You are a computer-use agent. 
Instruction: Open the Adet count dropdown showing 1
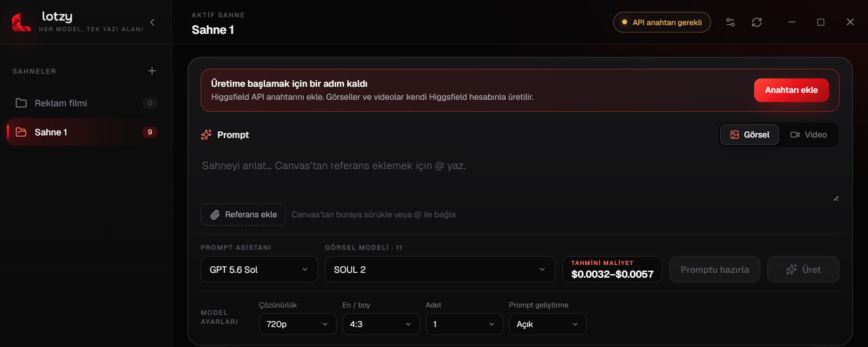464,324
